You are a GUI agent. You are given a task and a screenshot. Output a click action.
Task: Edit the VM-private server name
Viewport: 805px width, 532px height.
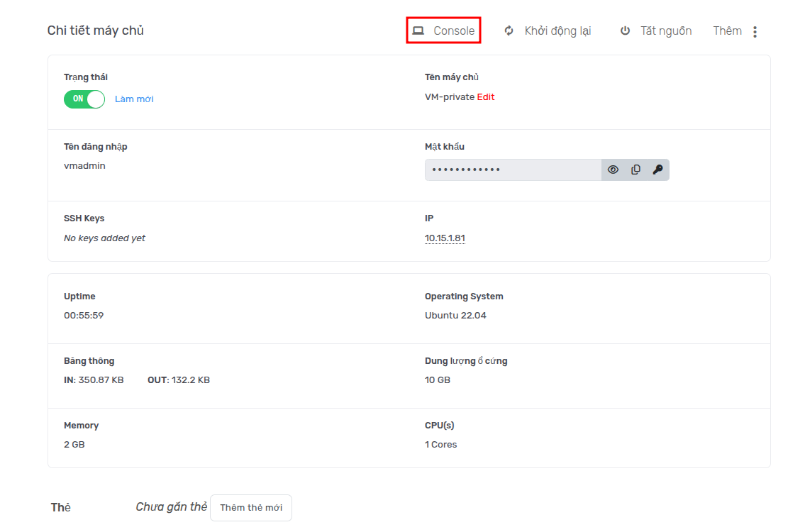pyautogui.click(x=486, y=97)
